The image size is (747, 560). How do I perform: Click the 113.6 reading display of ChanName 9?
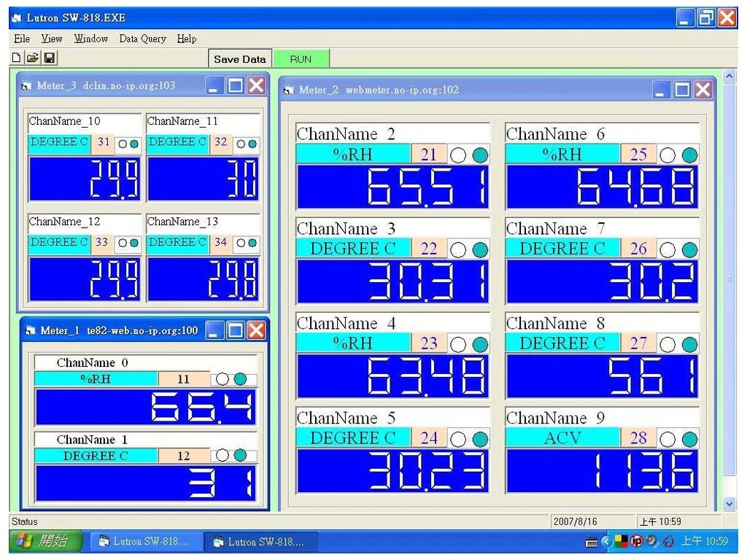coord(602,470)
